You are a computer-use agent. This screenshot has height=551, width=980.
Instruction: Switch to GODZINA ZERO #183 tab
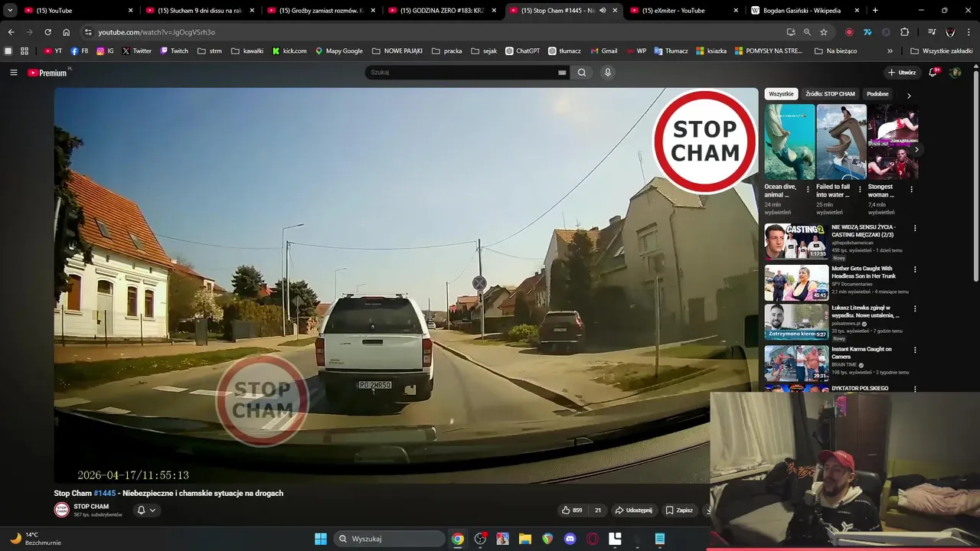click(441, 11)
